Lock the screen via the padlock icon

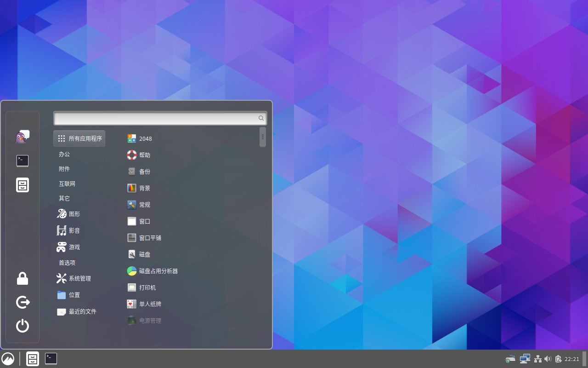(x=23, y=278)
